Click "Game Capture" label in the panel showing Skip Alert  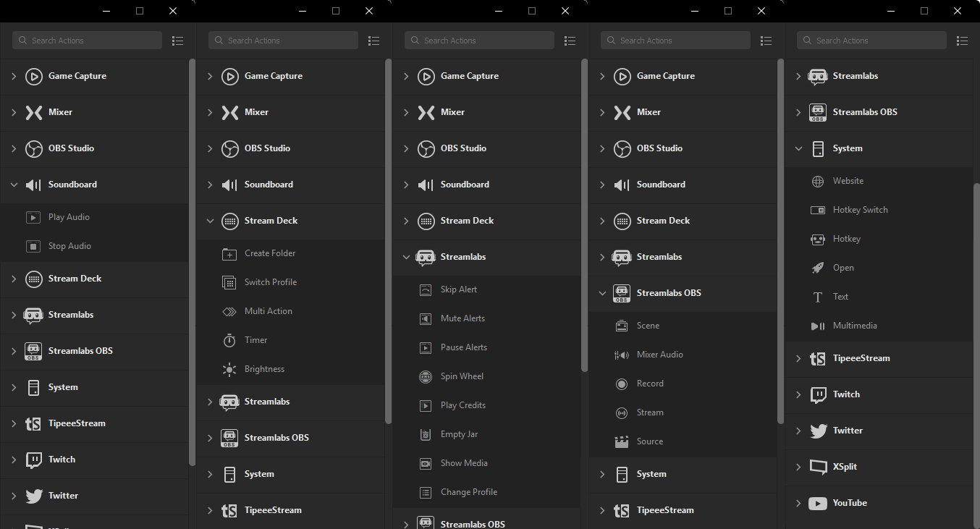click(x=470, y=76)
